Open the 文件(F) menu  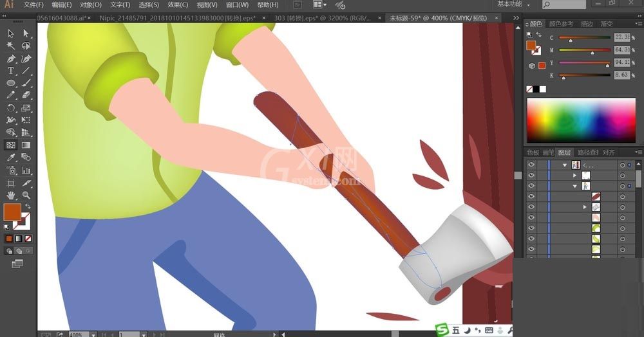point(33,5)
